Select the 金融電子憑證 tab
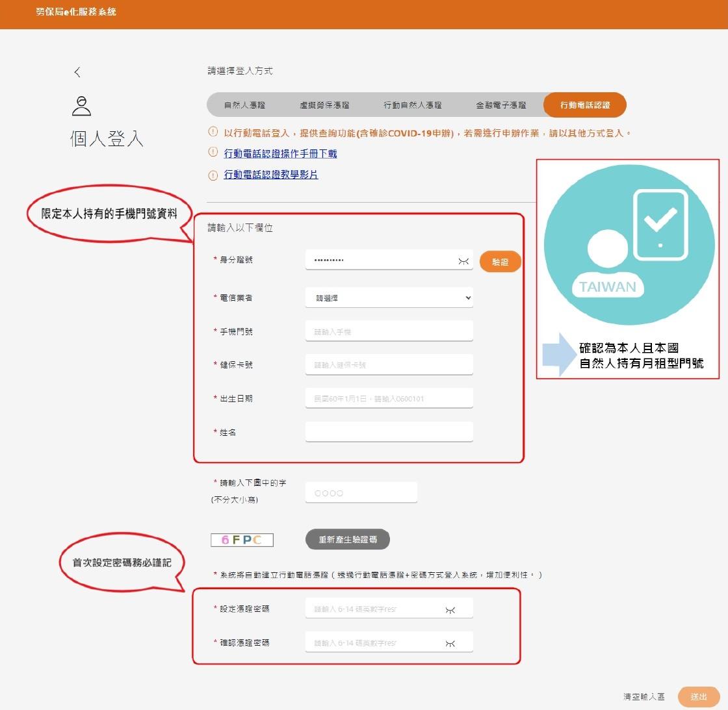Viewport: 728px width, 710px height. click(x=501, y=105)
